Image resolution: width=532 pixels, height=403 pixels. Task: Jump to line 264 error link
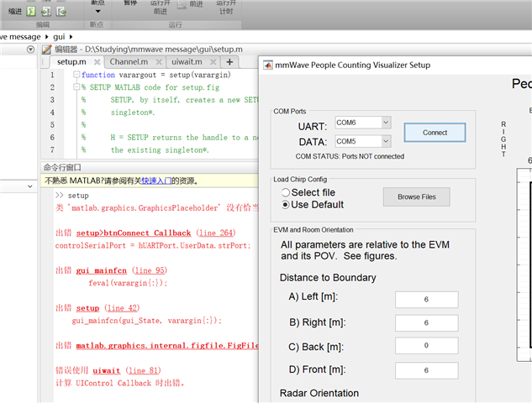(x=216, y=233)
